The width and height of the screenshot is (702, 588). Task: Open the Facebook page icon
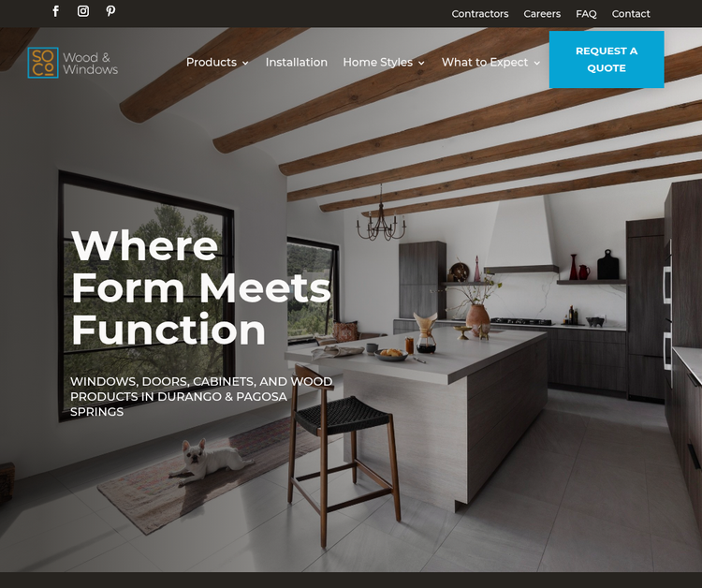(x=56, y=11)
